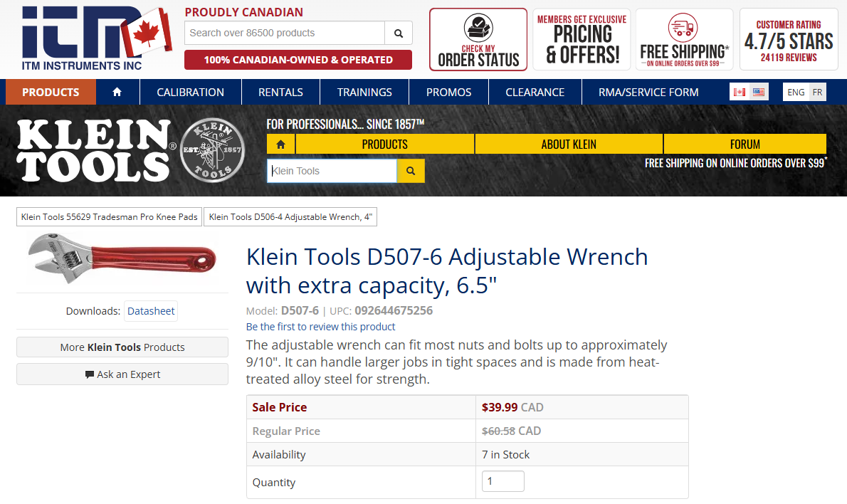Image resolution: width=847 pixels, height=504 pixels.
Task: Click the home icon in main navigation
Action: click(x=118, y=91)
